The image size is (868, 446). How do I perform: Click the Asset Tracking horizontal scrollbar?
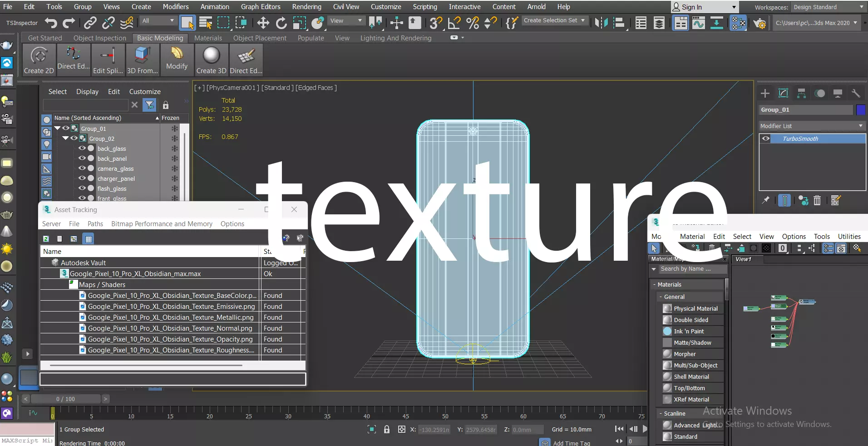[146, 365]
